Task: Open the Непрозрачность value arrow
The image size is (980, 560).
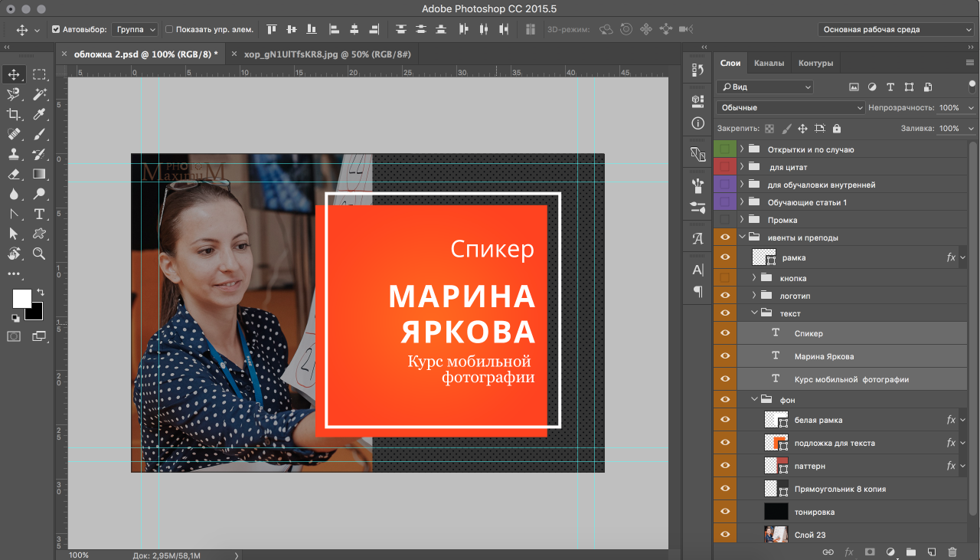Action: [x=972, y=108]
